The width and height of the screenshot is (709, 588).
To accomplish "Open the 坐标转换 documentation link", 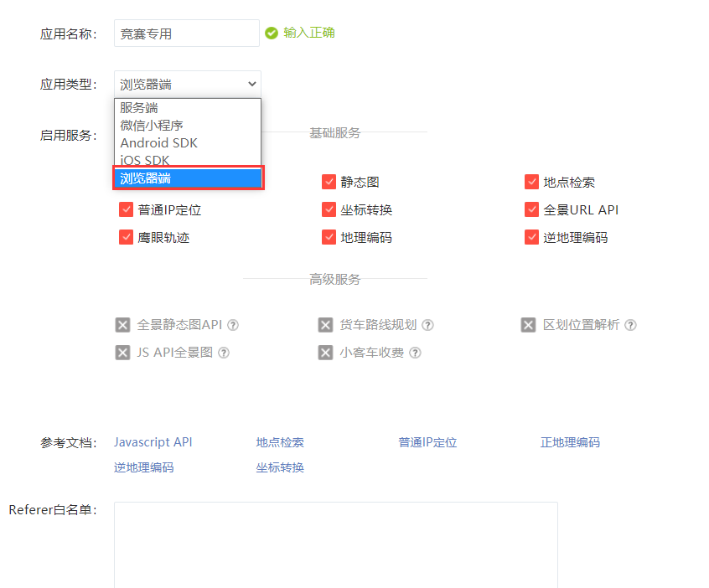I will [x=280, y=467].
